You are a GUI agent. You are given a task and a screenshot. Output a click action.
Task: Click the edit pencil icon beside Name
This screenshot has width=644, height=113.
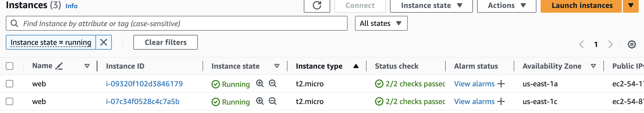[59, 66]
